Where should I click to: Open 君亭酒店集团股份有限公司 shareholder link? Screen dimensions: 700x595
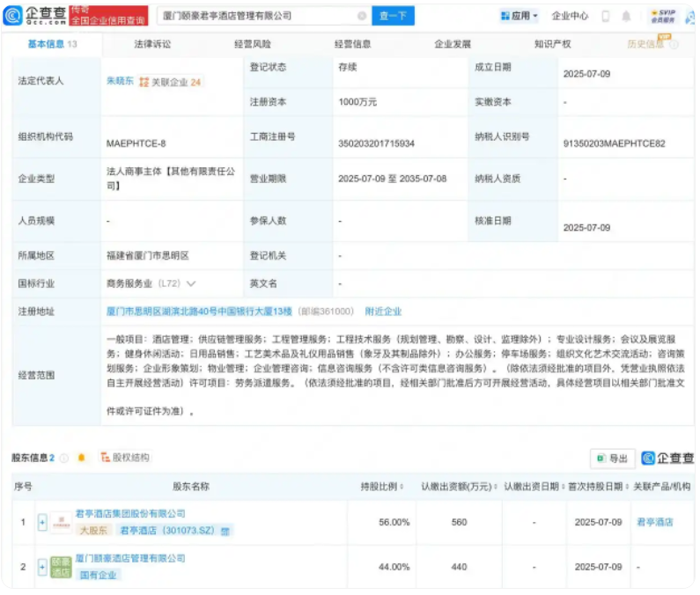tap(130, 514)
